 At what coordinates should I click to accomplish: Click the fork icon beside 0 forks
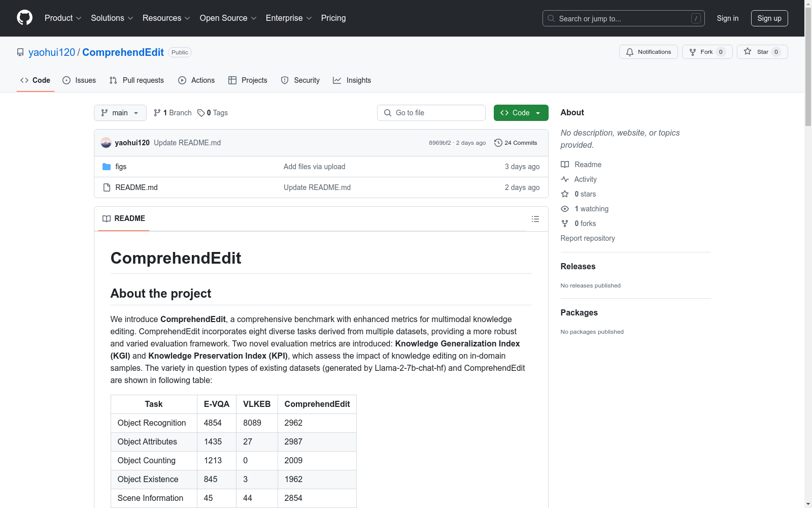point(565,224)
